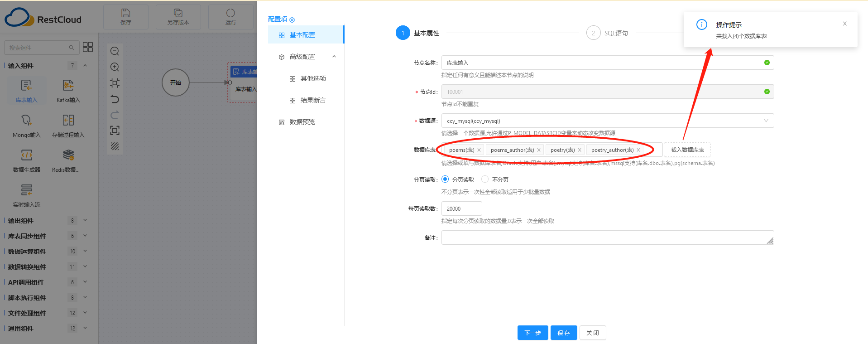Image resolution: width=868 pixels, height=344 pixels.
Task: Click the 关闭 button
Action: [593, 333]
